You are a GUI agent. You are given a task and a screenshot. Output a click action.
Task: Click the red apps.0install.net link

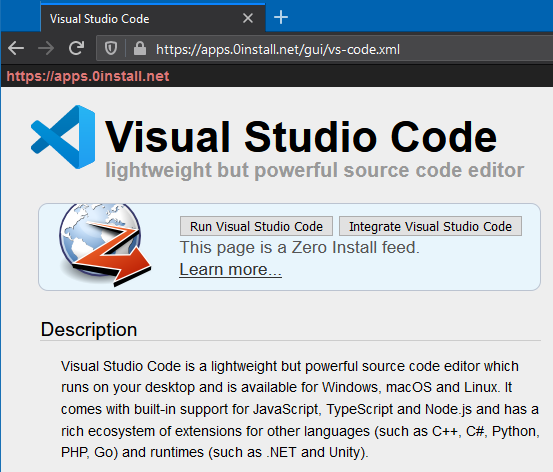pyautogui.click(x=88, y=76)
